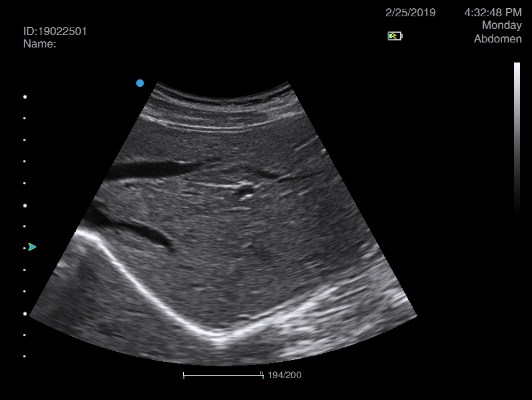This screenshot has width=532, height=400.
Task: Click the 'Monday' day label
Action: tap(502, 26)
